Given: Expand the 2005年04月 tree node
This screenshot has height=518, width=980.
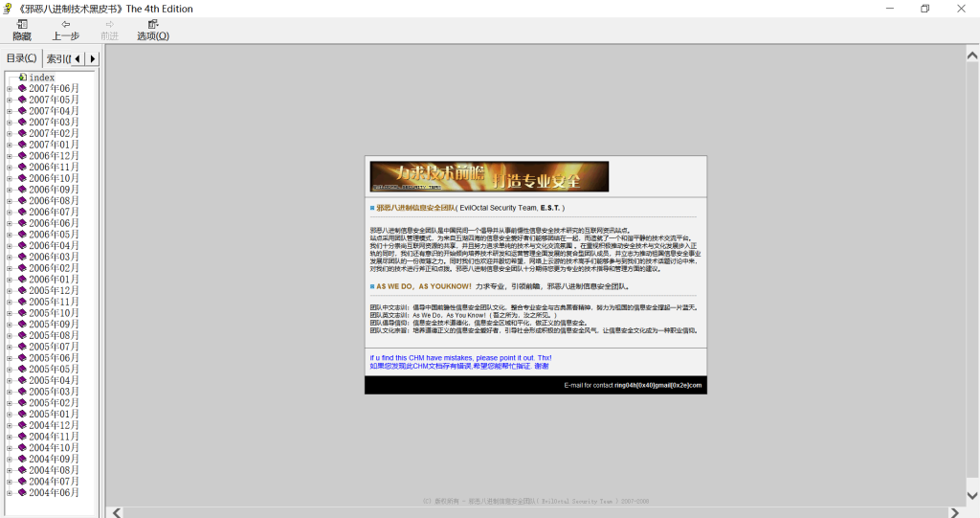Looking at the screenshot, I should coord(9,382).
